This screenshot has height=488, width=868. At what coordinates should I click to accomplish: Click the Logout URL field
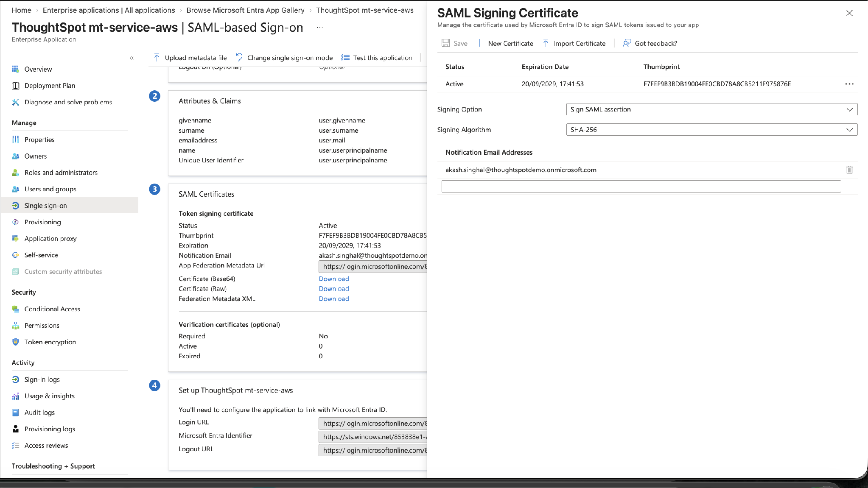point(373,450)
